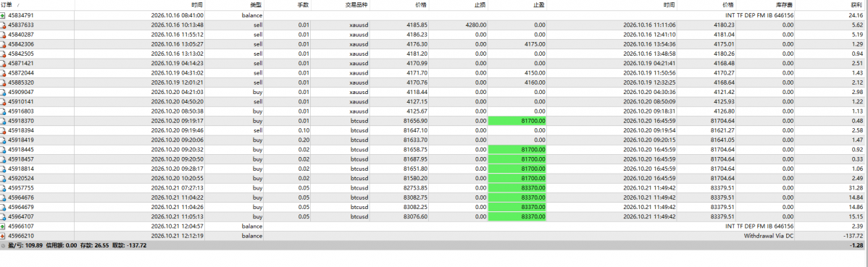
Task: Click the icon for order 45916803
Action: pos(4,111)
